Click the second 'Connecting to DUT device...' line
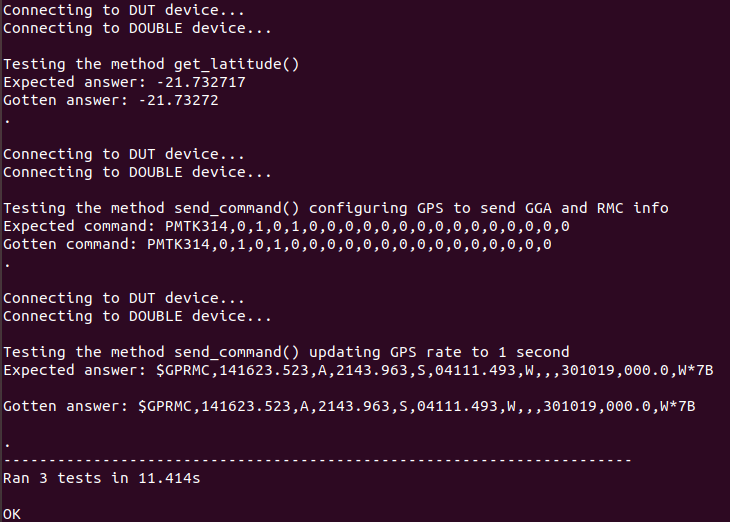The width and height of the screenshot is (730, 522). point(123,154)
